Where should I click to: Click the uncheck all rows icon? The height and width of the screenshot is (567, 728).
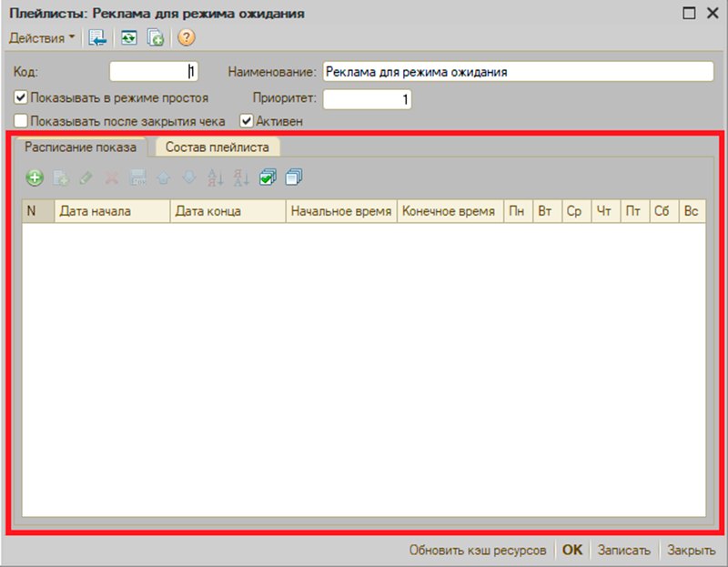point(294,177)
